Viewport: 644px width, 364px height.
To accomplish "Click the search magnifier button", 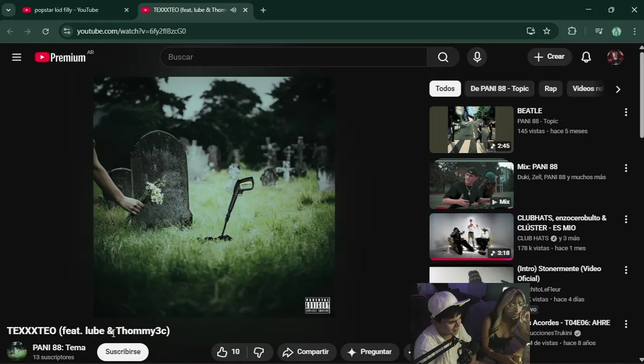I will tap(443, 57).
